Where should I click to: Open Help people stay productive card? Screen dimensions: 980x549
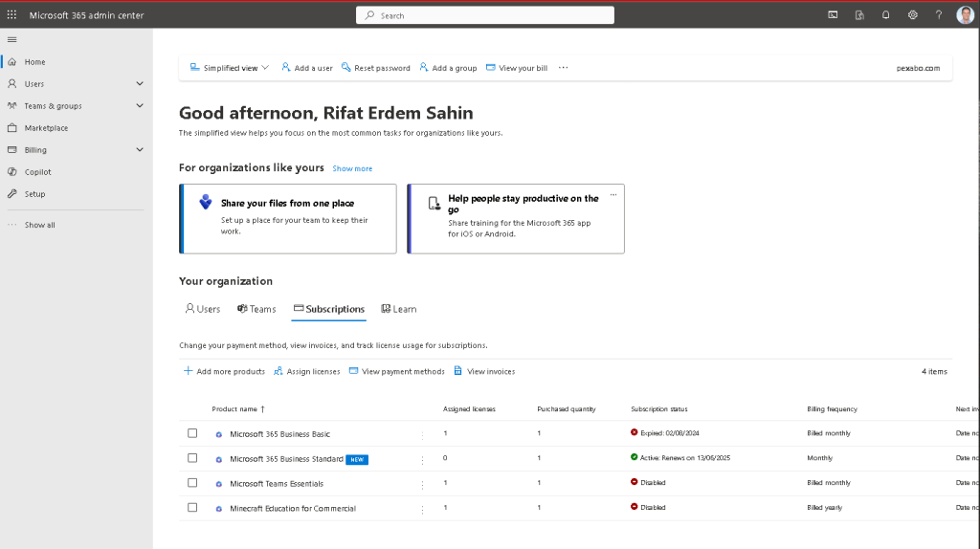516,219
